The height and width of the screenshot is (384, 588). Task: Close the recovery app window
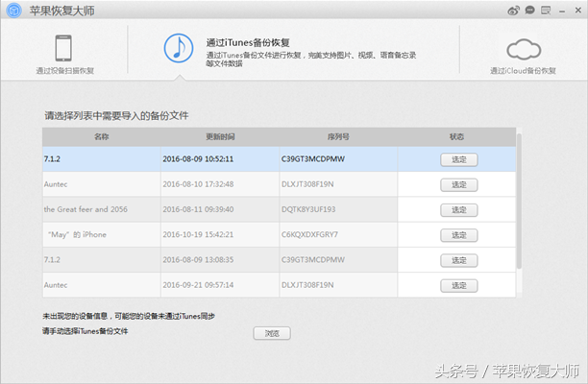click(x=577, y=11)
